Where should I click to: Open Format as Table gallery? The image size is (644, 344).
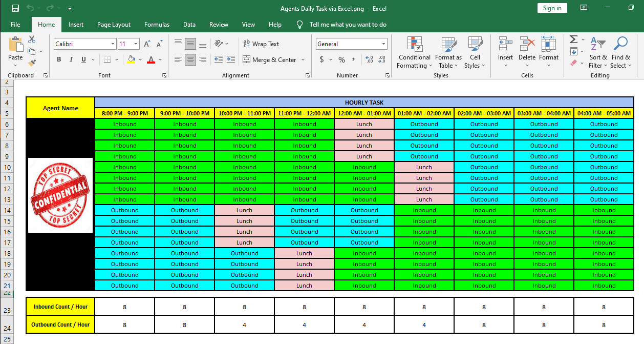[x=448, y=52]
